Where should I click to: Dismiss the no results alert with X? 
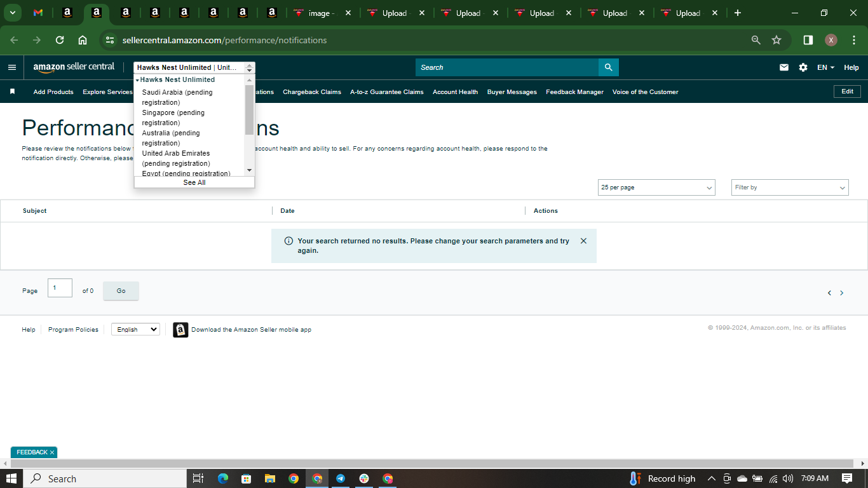pos(583,241)
